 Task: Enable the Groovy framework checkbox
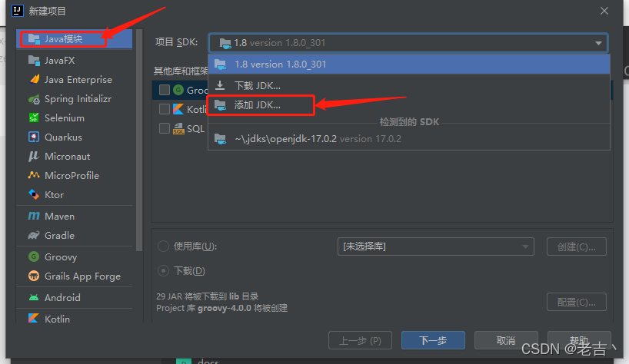165,90
